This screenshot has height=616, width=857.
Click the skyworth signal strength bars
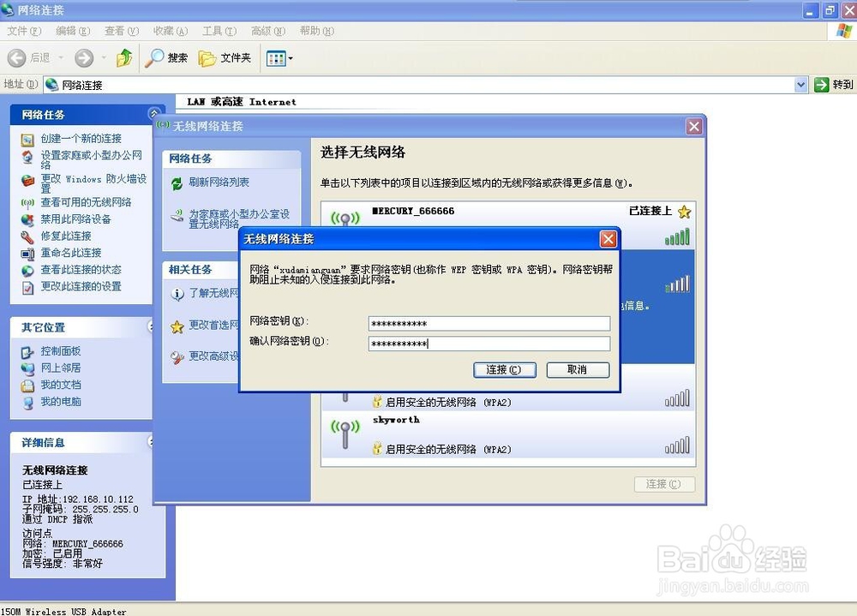pos(677,446)
